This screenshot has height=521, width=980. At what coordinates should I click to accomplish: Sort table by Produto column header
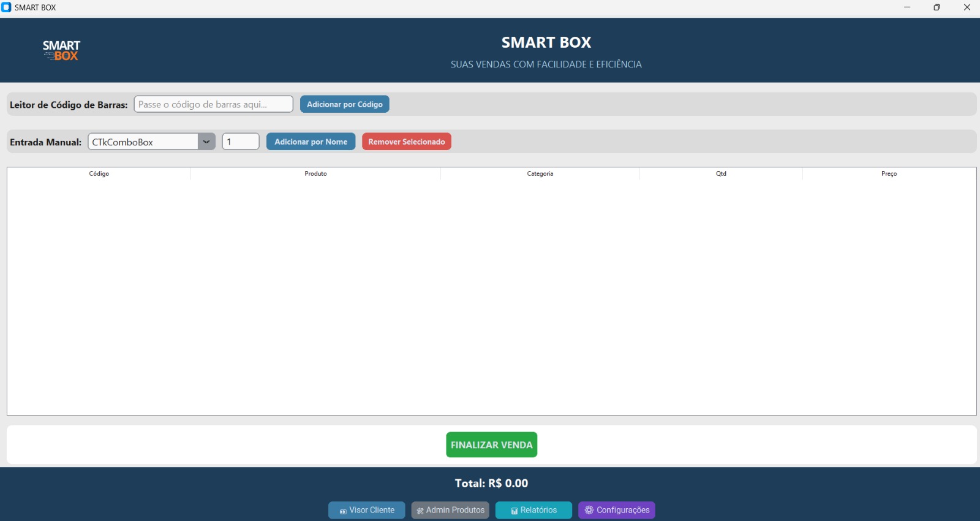point(315,174)
